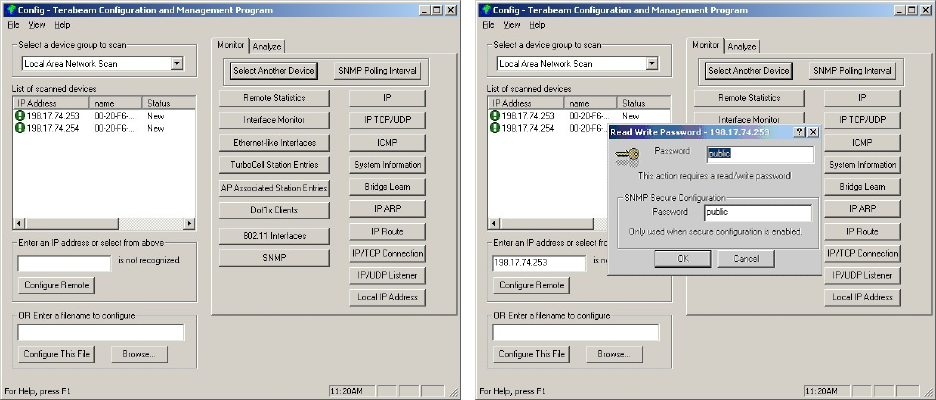Click the highlighted read/write Password field

click(760, 154)
